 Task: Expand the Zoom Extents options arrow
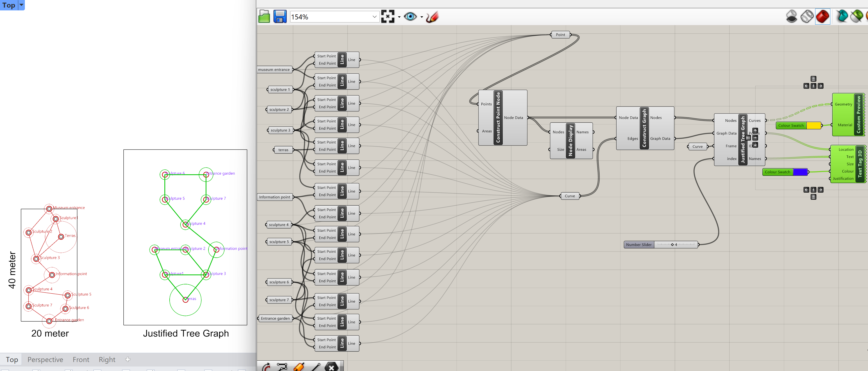[x=399, y=17]
